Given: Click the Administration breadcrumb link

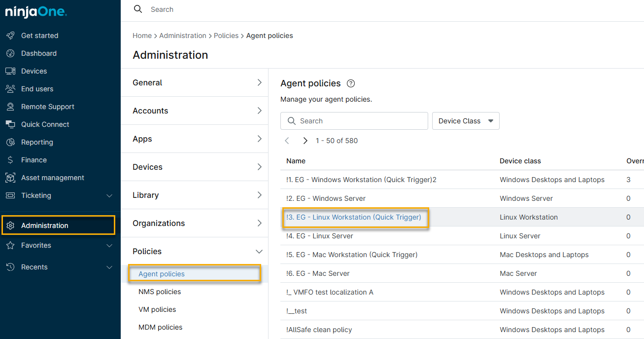Looking at the screenshot, I should pyautogui.click(x=182, y=36).
